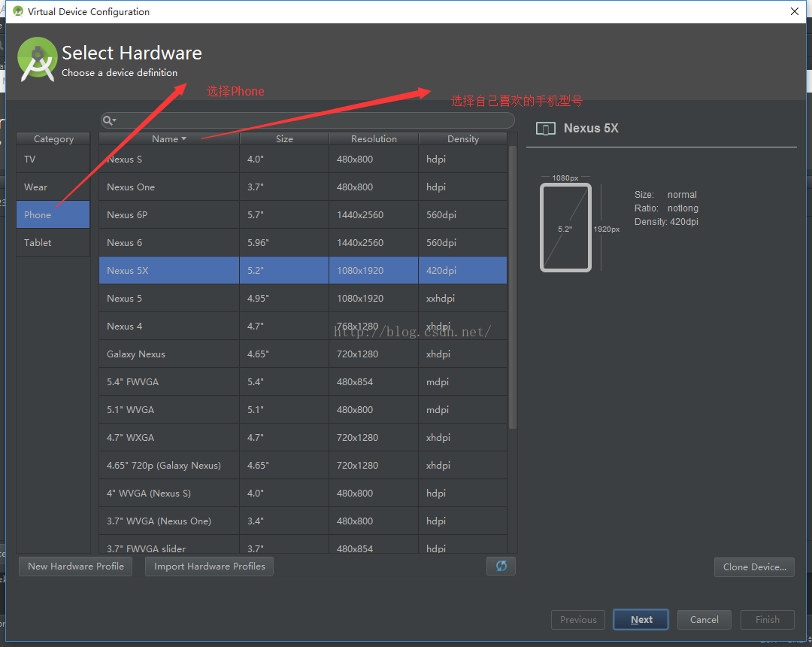Select the TV category
The width and height of the screenshot is (812, 647).
point(53,159)
